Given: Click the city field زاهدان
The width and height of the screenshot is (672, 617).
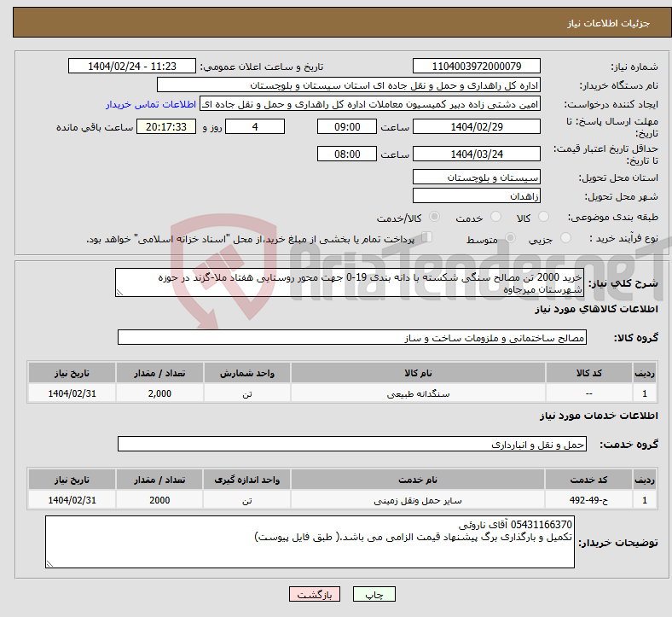Looking at the screenshot, I should [476, 195].
